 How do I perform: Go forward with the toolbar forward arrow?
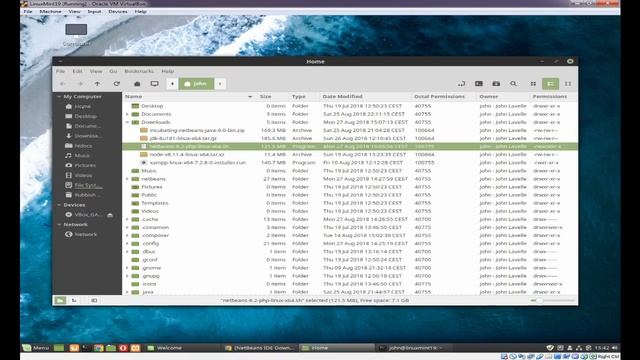pos(80,84)
